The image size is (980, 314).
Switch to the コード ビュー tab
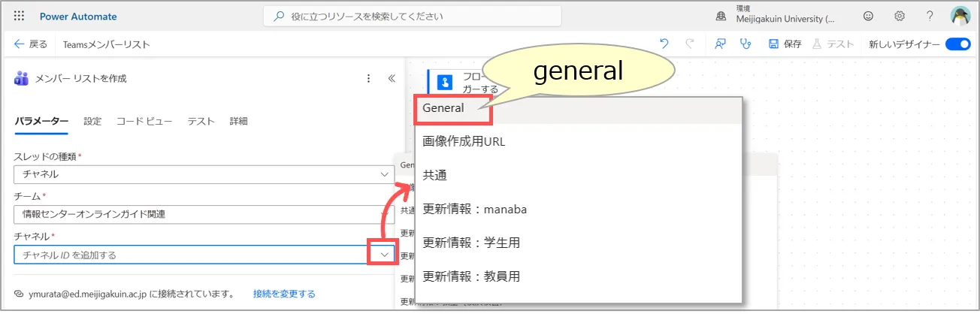coord(144,122)
